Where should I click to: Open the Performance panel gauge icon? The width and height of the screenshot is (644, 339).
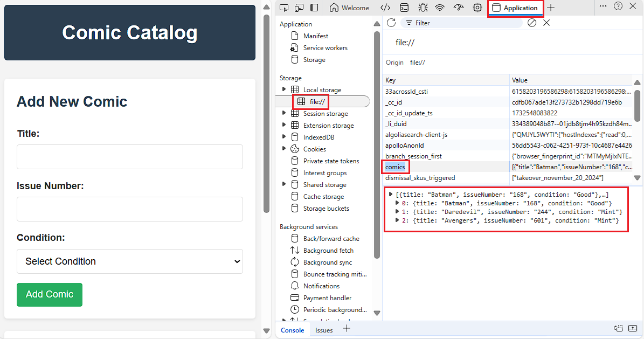458,8
